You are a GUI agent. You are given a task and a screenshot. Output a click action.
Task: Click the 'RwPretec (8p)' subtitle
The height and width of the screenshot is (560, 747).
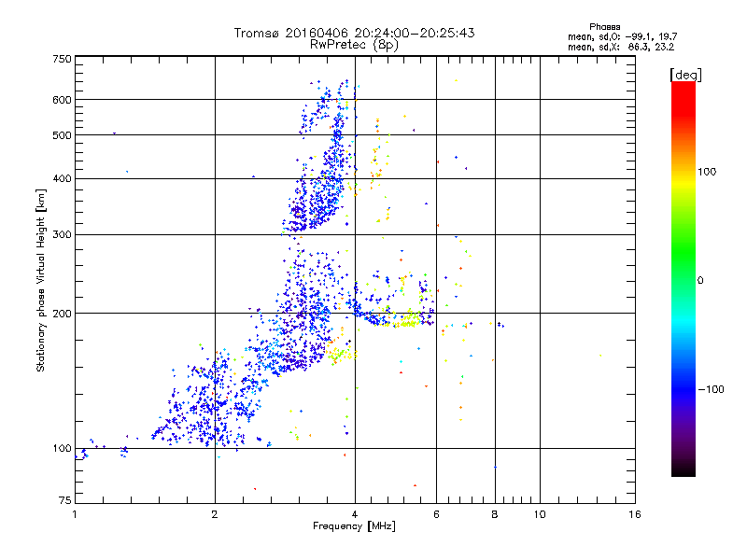tap(354, 45)
